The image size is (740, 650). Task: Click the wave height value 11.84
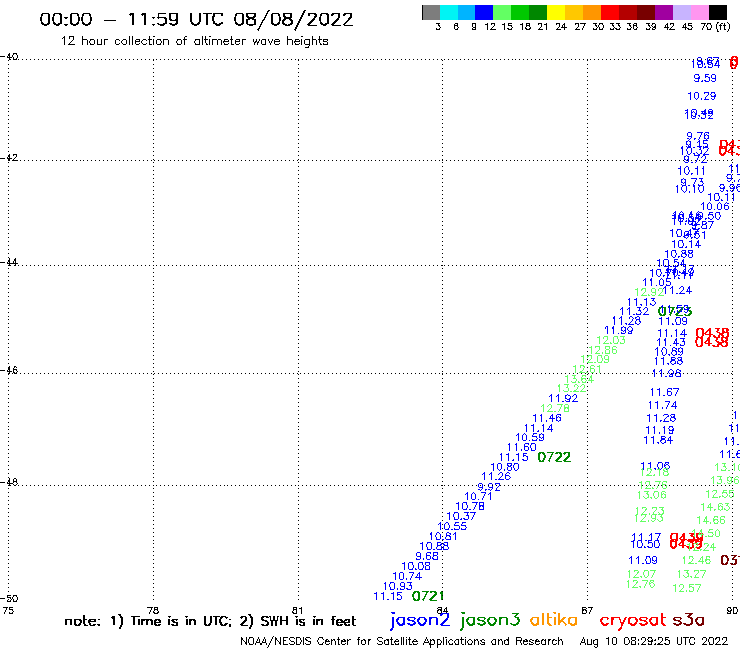(658, 440)
